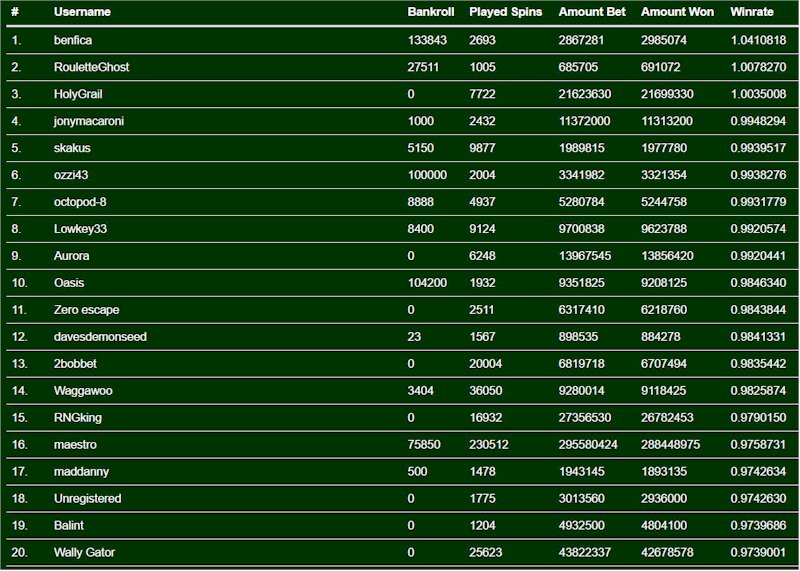Click rank number 16. beside maestro
800x571 pixels.
(19, 445)
